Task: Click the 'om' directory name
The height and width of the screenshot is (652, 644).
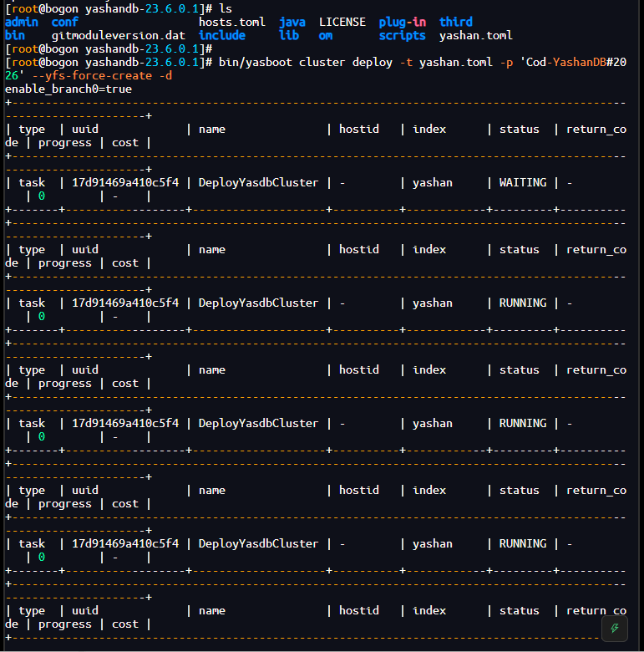Action: (326, 35)
